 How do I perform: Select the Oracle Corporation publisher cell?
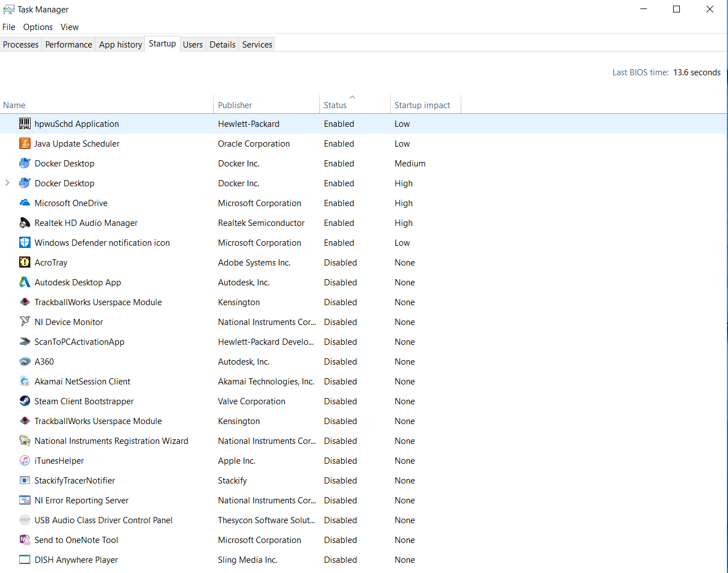254,144
